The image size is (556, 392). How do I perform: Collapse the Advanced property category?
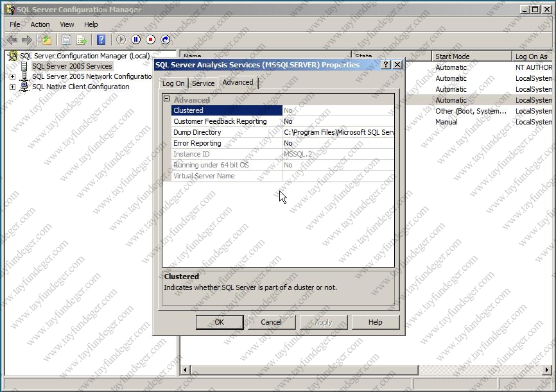point(167,99)
